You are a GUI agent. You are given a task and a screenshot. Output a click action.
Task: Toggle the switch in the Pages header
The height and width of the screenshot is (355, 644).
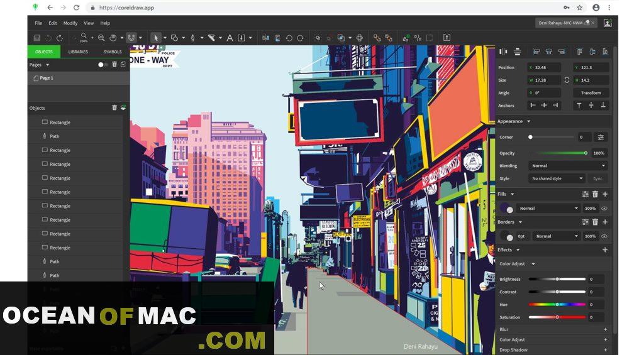click(x=103, y=65)
